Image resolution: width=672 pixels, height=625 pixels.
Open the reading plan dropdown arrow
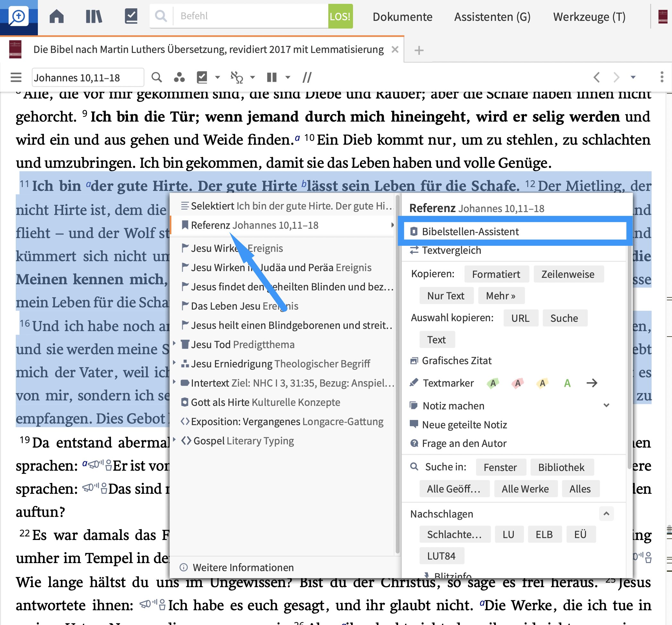(217, 77)
